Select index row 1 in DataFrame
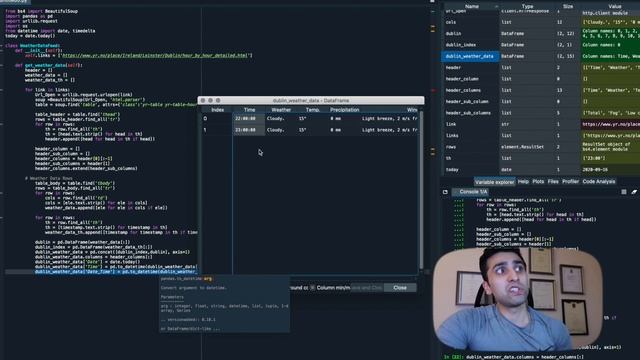 tap(217, 130)
